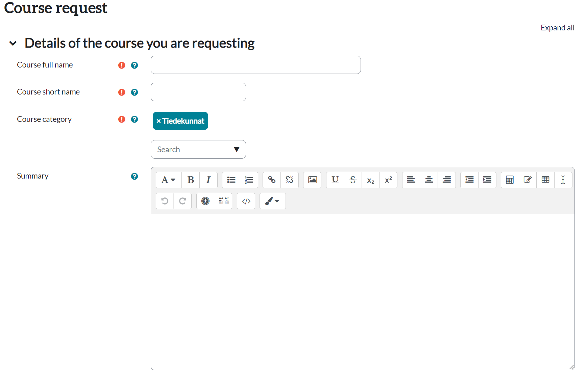Remove the Tiedekunnat category tag
The width and height of the screenshot is (588, 375).
158,121
